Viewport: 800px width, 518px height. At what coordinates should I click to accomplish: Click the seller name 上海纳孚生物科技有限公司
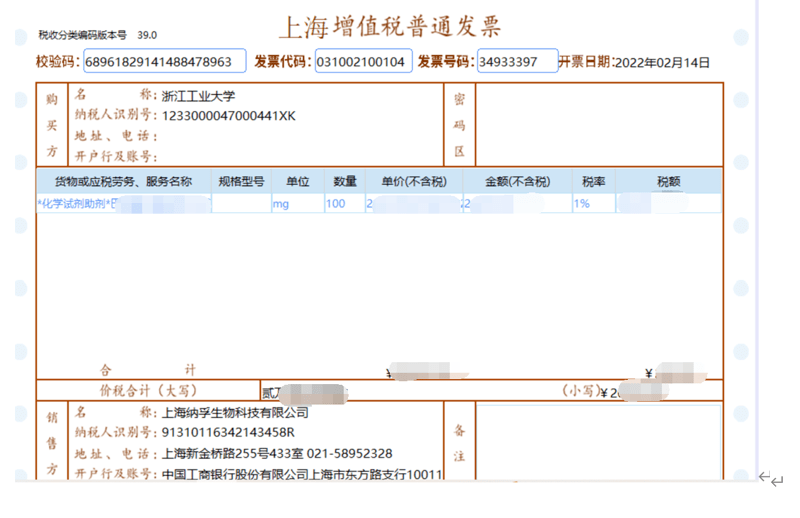235,412
